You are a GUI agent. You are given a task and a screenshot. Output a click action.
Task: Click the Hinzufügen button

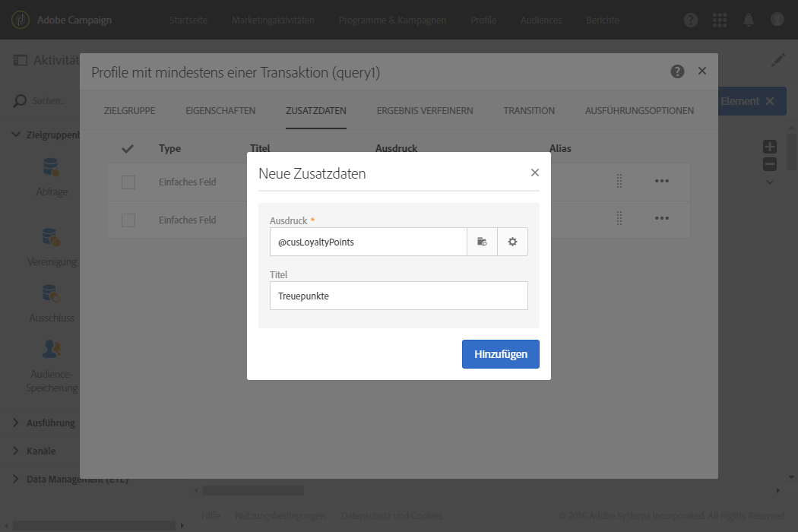[500, 354]
